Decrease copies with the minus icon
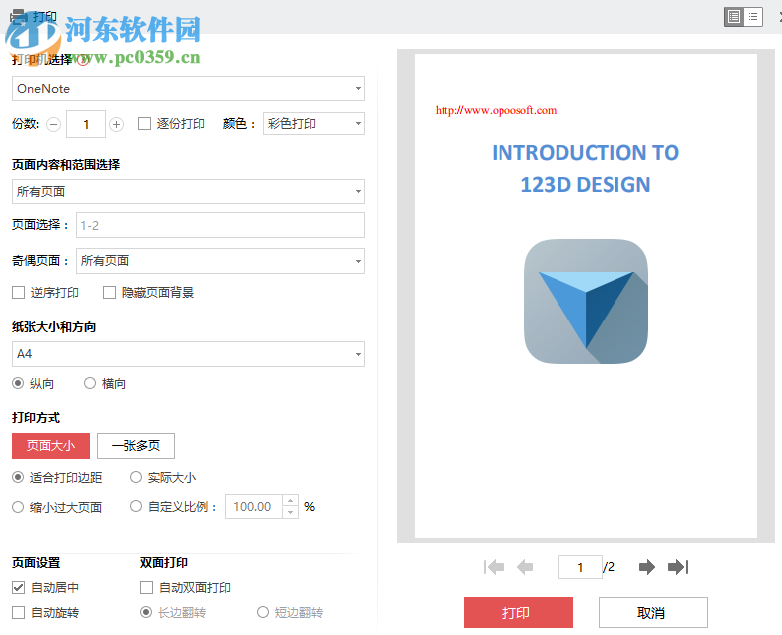Screen dimensions: 782x635 (53, 124)
